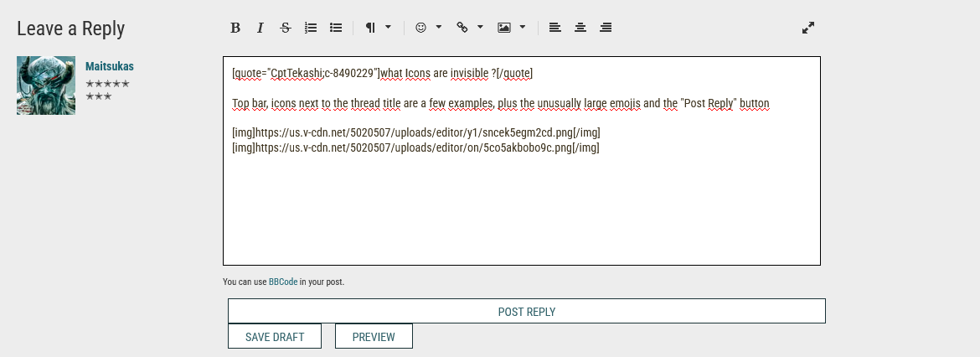Click the SAVE DRAFT button
This screenshot has width=980, height=357.
click(275, 336)
